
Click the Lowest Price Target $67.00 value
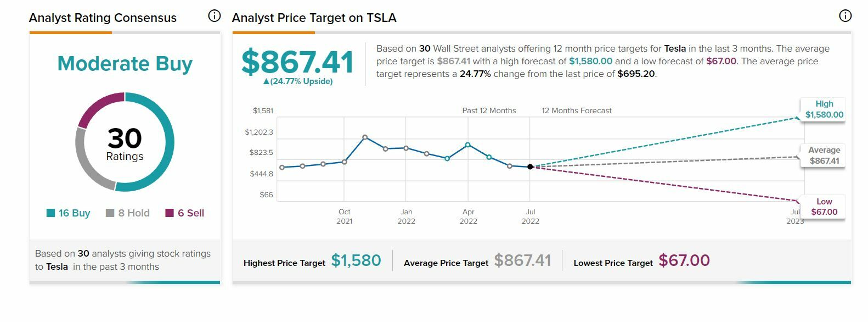tap(684, 260)
